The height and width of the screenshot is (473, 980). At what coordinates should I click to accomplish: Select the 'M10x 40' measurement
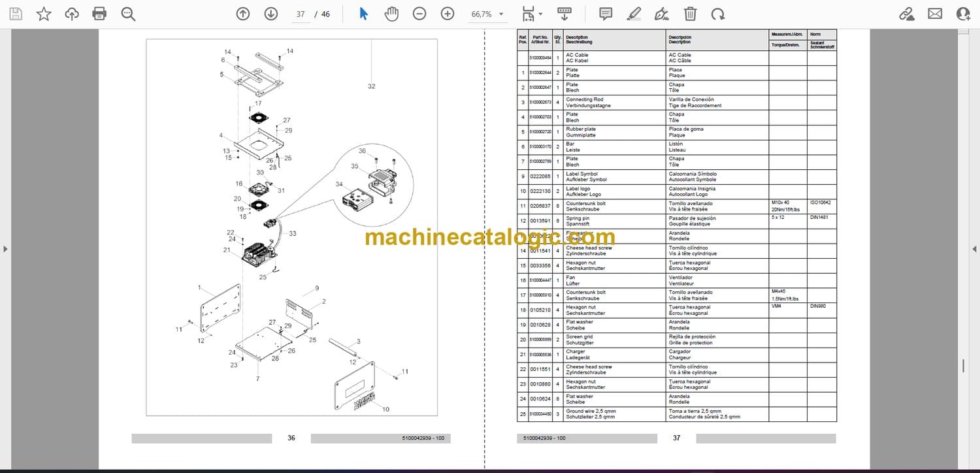[x=780, y=203]
